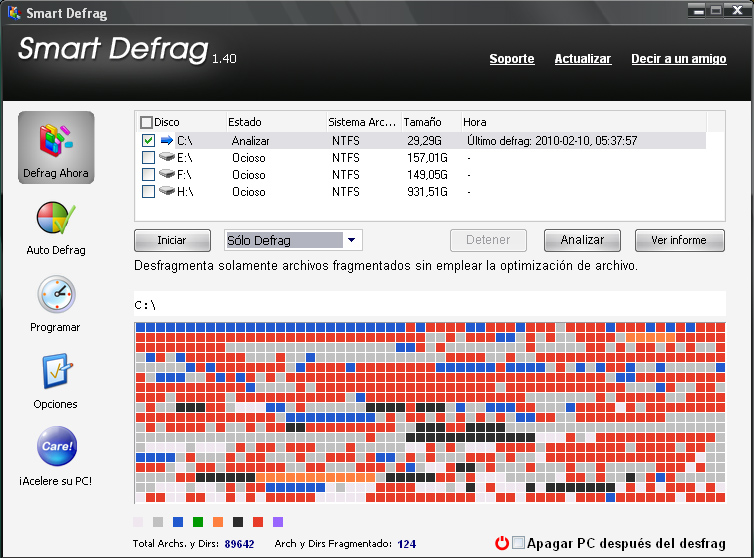Click the black legend swatch
The width and height of the screenshot is (754, 558).
click(x=238, y=522)
